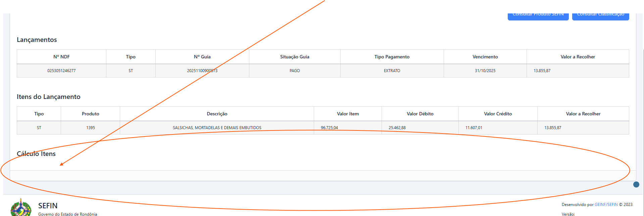Image resolution: width=644 pixels, height=216 pixels.
Task: Click the Consultar Produto SEFIN button
Action: point(538,16)
